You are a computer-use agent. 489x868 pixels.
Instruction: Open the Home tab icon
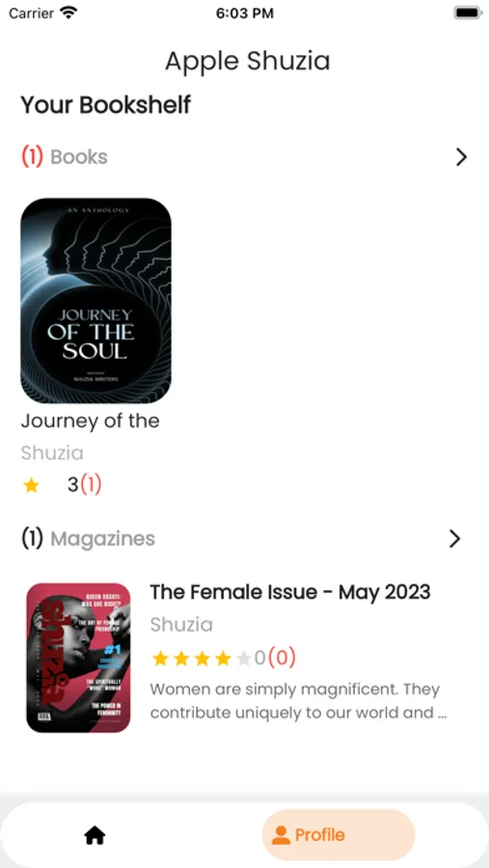[95, 835]
